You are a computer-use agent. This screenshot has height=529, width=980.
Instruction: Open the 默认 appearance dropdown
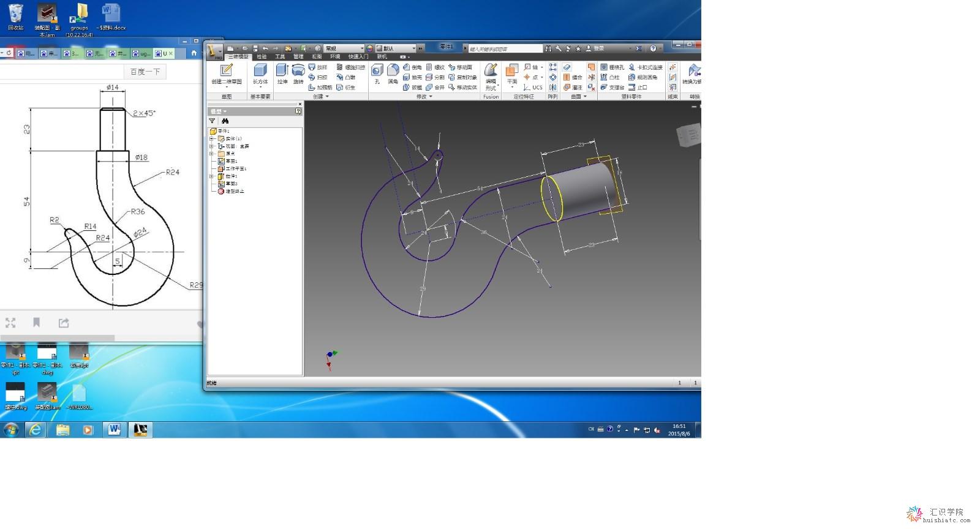tap(396, 48)
